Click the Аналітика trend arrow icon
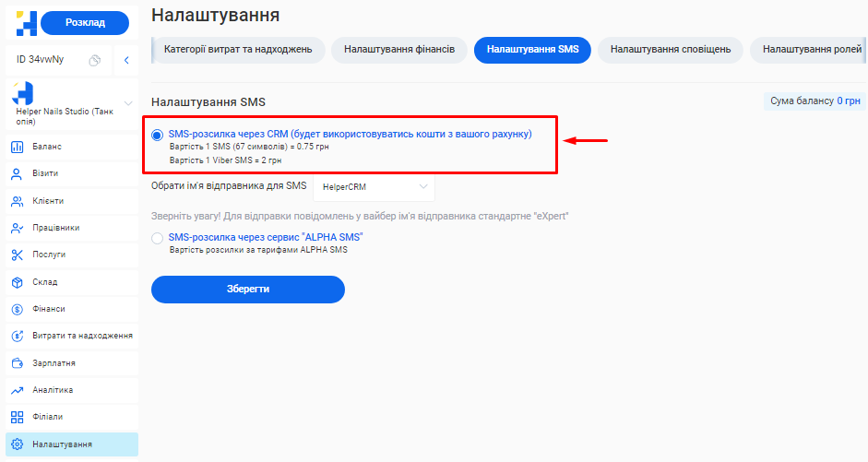 point(17,390)
